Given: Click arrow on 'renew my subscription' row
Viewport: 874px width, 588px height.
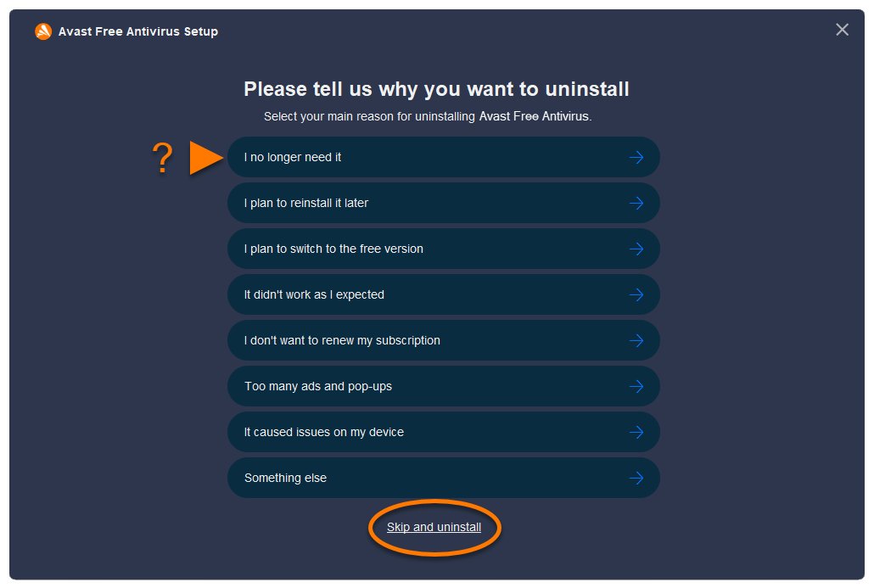Looking at the screenshot, I should pyautogui.click(x=636, y=340).
